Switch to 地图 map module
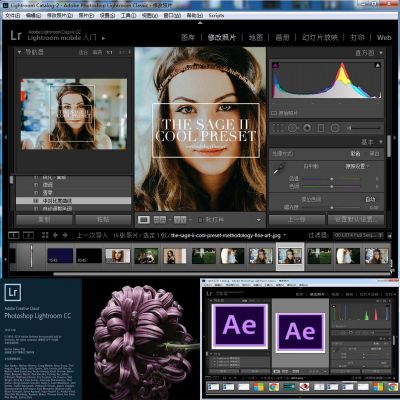The width and height of the screenshot is (400, 400). [x=256, y=37]
